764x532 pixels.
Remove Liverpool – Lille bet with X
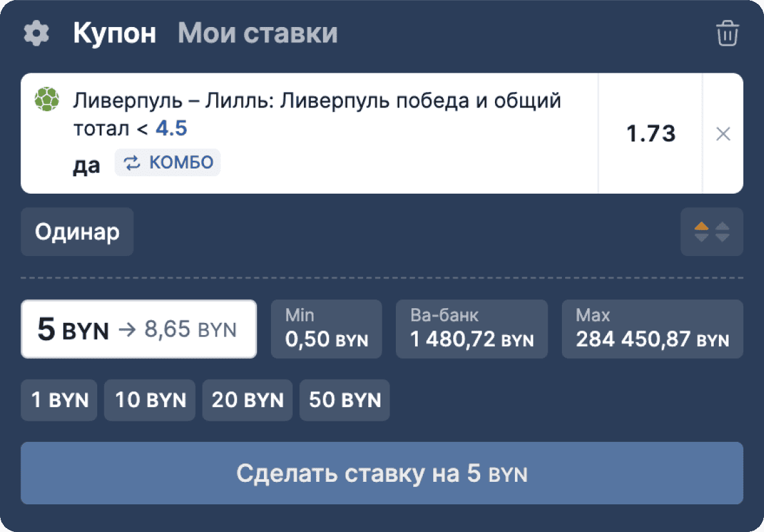723,134
